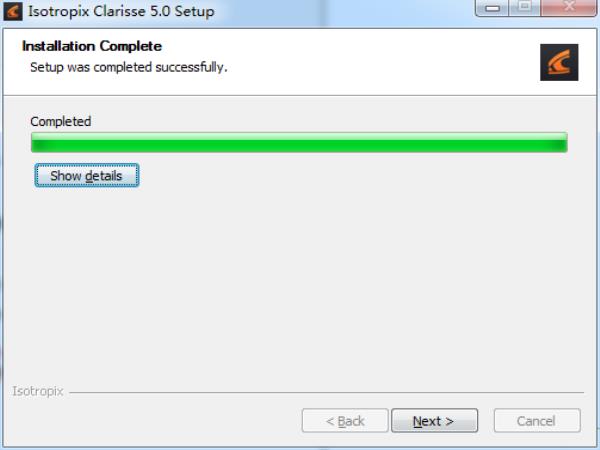Click the Completed status label
600x450 pixels.
click(61, 122)
